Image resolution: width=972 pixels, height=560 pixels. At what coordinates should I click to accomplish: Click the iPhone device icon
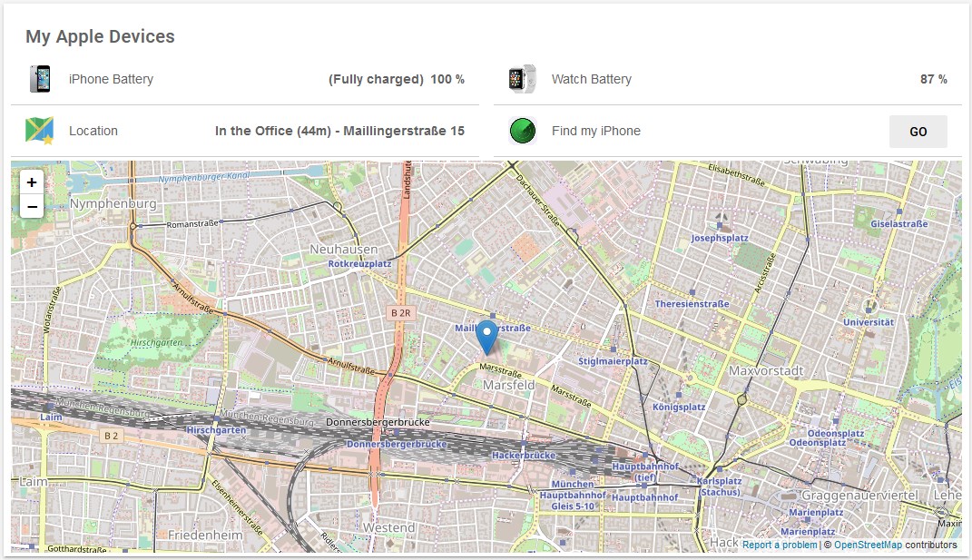(x=40, y=79)
